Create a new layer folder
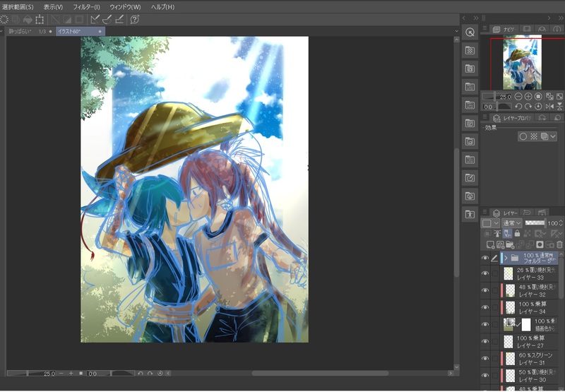Screen dimensions: 565x392 tap(510, 245)
